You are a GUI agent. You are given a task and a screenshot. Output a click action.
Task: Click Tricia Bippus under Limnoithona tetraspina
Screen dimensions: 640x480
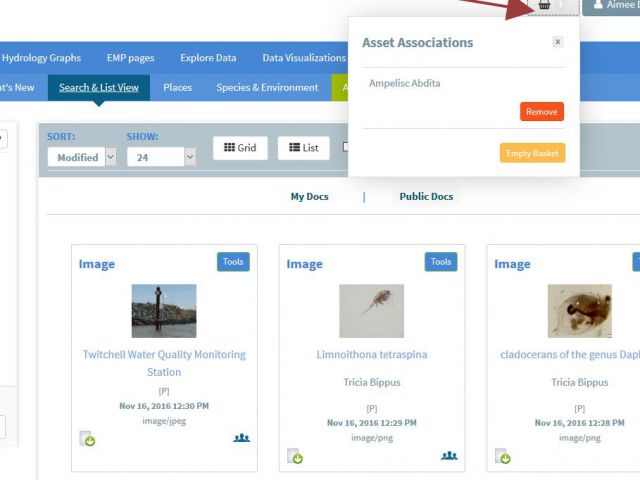click(372, 382)
